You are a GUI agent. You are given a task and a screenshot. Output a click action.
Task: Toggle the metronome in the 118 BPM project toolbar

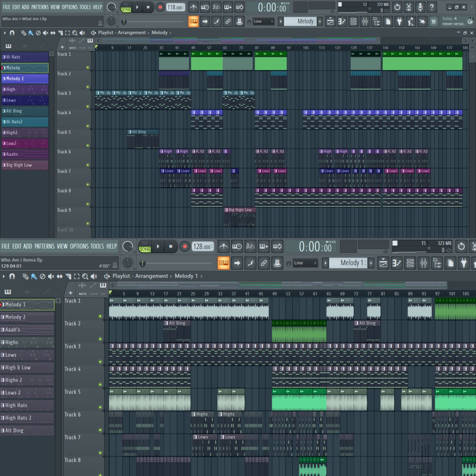(x=193, y=7)
